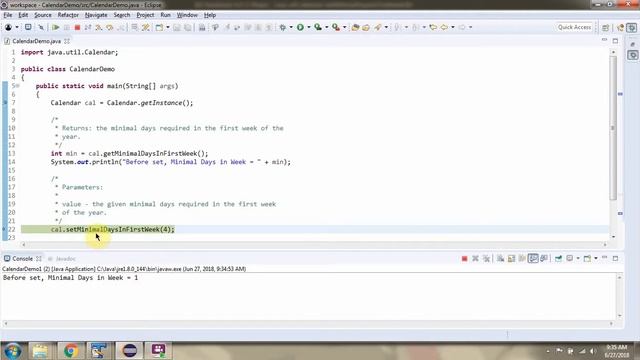The height and width of the screenshot is (360, 640).
Task: Click the Debug perspective icon at top right
Action: pyautogui.click(x=631, y=27)
